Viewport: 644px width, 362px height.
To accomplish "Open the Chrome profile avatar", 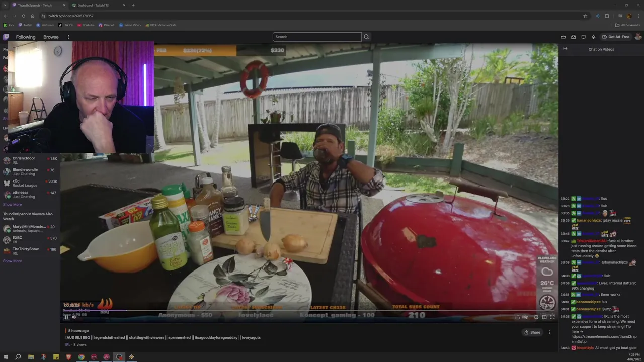I will point(629,16).
